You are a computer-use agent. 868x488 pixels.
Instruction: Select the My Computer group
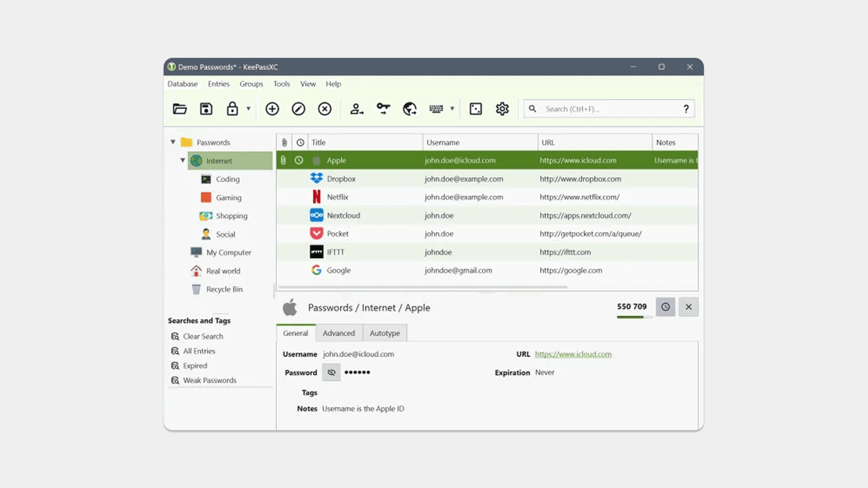229,253
